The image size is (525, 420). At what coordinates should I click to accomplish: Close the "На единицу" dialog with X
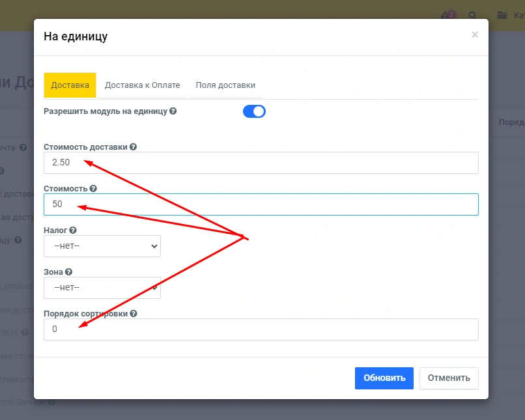click(x=475, y=35)
